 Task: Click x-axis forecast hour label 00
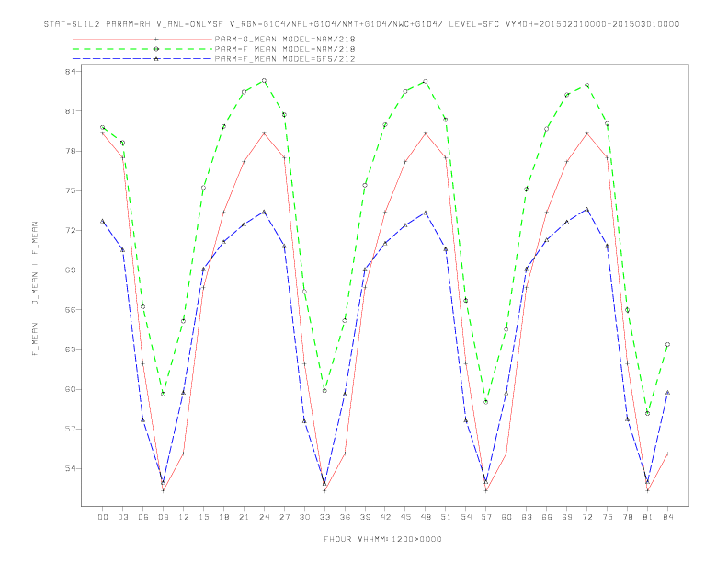click(103, 517)
